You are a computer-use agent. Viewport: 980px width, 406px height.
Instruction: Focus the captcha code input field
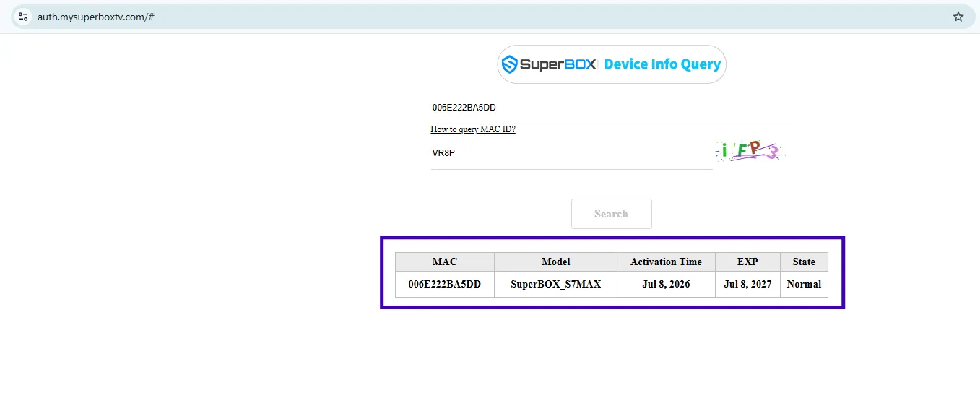571,153
